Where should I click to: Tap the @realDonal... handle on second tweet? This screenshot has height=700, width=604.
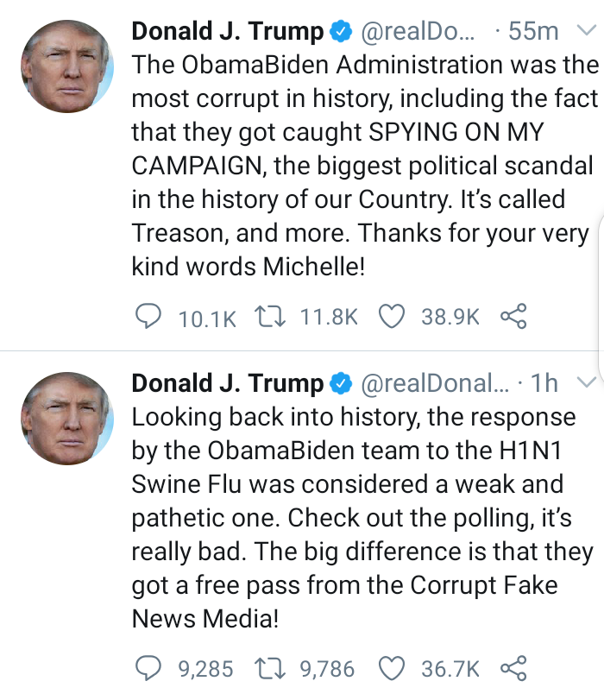434,383
